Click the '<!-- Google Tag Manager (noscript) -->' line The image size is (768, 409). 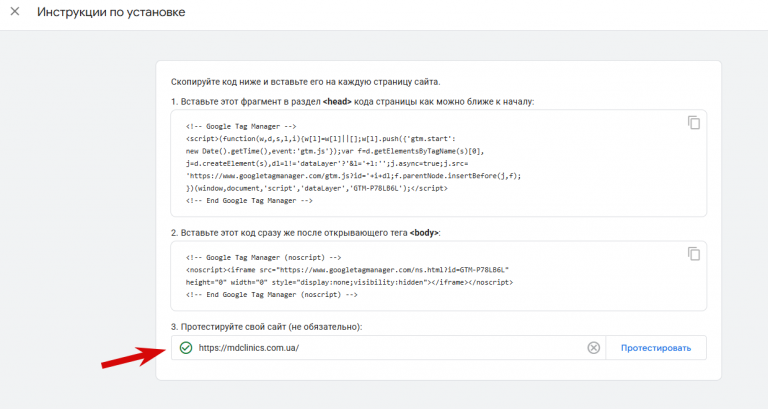(x=264, y=258)
